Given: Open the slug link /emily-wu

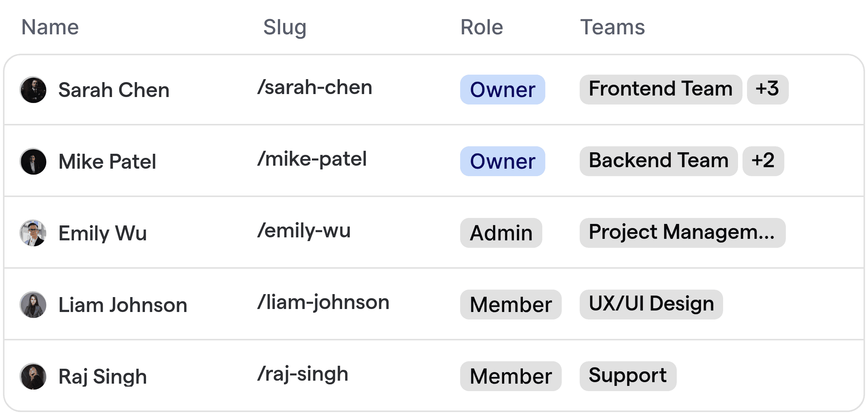Looking at the screenshot, I should [304, 231].
